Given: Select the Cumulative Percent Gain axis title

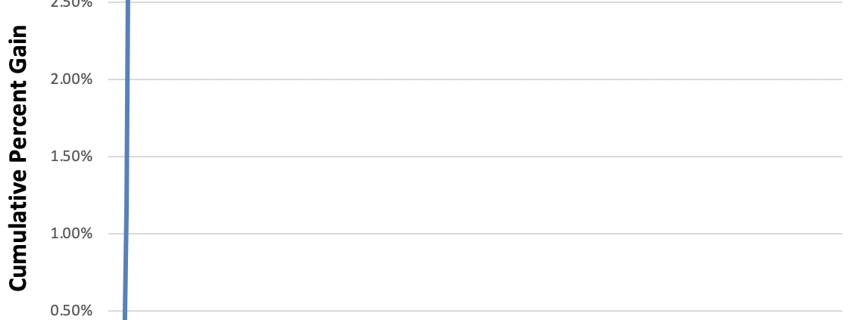Looking at the screenshot, I should 19,159.
